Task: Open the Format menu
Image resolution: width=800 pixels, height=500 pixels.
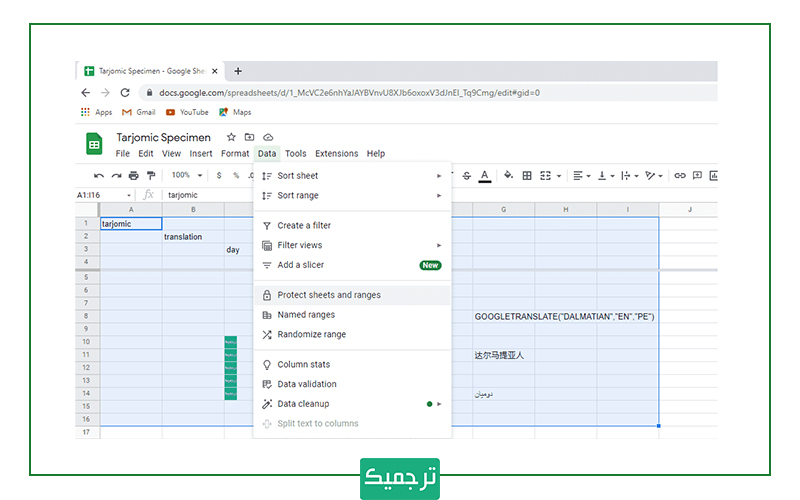Action: click(235, 154)
